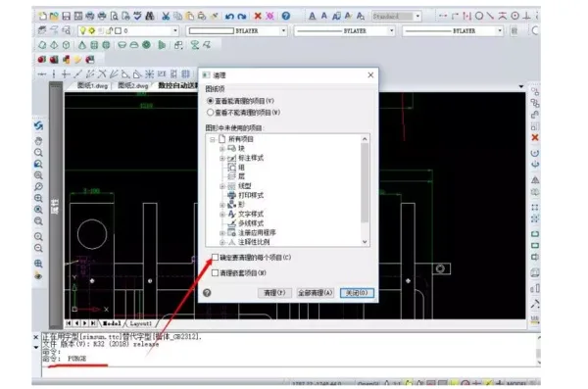Select 'View items you cannot purge' radio button
The width and height of the screenshot is (588, 389).
(210, 112)
